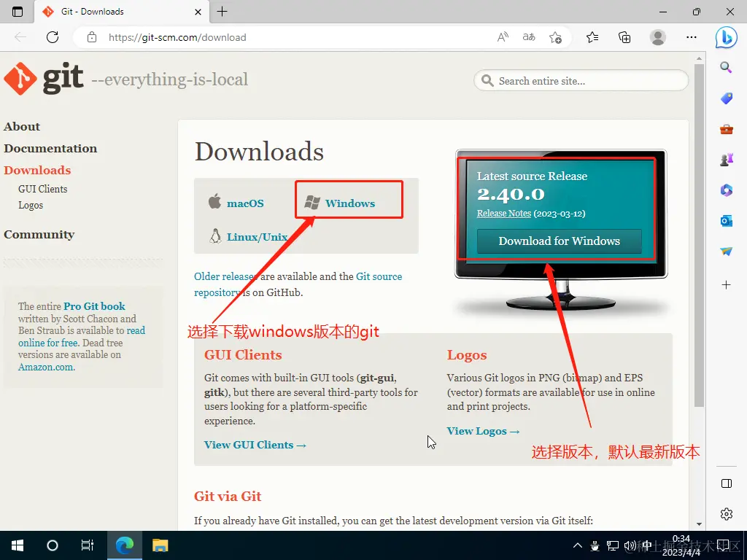Open the Bing chat sidebar
This screenshot has height=560, width=747.
[x=726, y=38]
